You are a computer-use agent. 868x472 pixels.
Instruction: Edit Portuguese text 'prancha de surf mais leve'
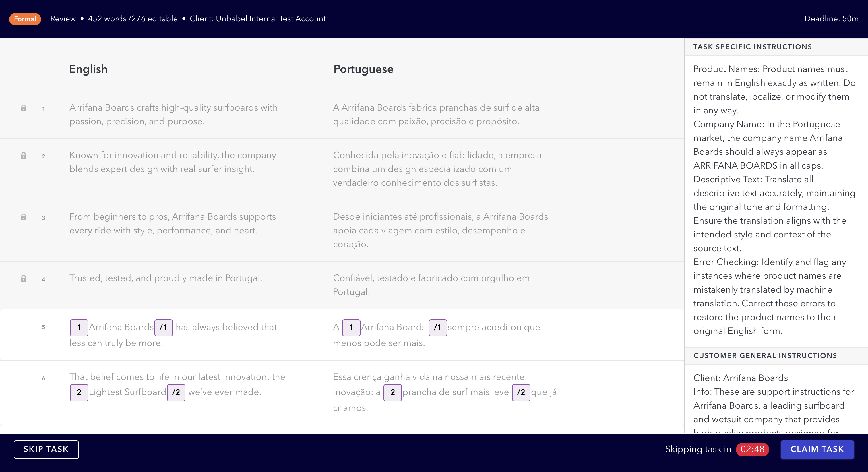456,392
